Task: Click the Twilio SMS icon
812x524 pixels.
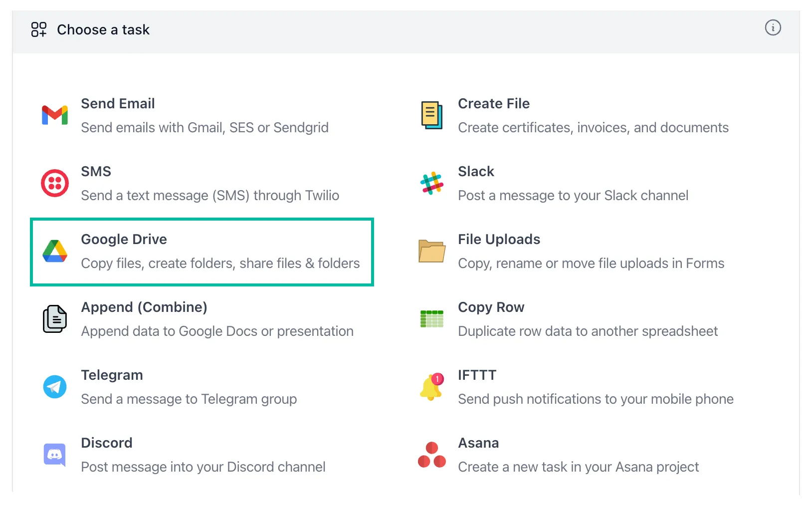Action: click(54, 183)
